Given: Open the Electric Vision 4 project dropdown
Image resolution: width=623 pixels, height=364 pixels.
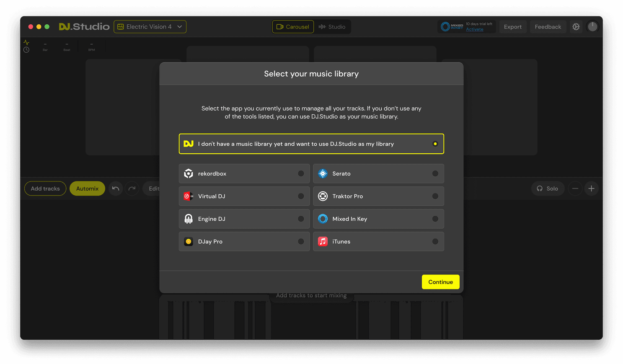Looking at the screenshot, I should tap(150, 26).
